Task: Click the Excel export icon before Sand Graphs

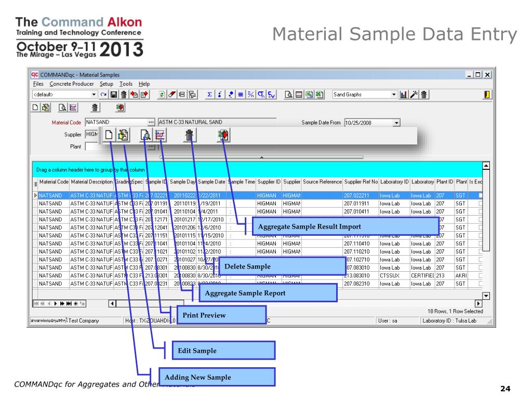Action: coord(320,95)
